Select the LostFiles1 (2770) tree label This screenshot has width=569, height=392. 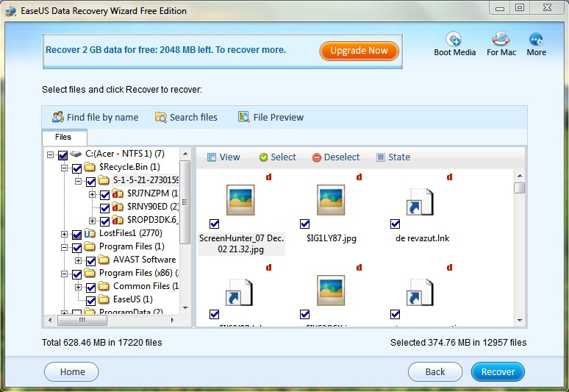(131, 233)
